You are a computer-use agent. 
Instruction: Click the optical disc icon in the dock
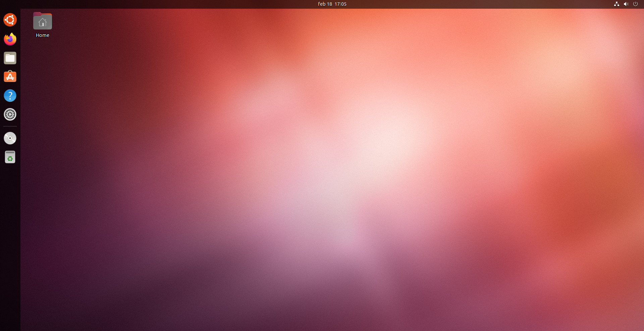tap(10, 138)
